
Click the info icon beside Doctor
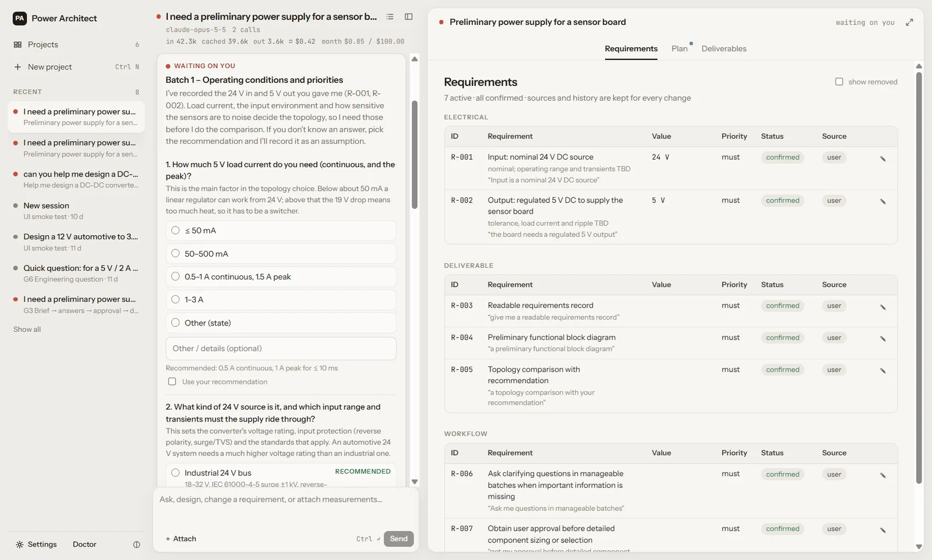[136, 545]
